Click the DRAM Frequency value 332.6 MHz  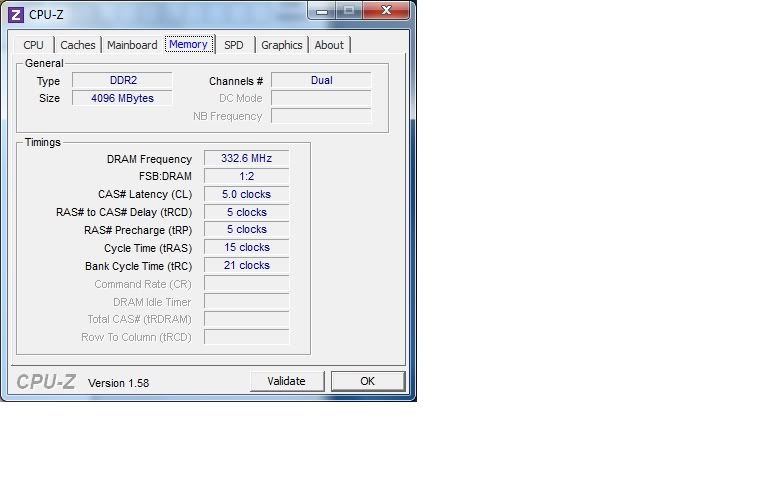[x=246, y=158]
